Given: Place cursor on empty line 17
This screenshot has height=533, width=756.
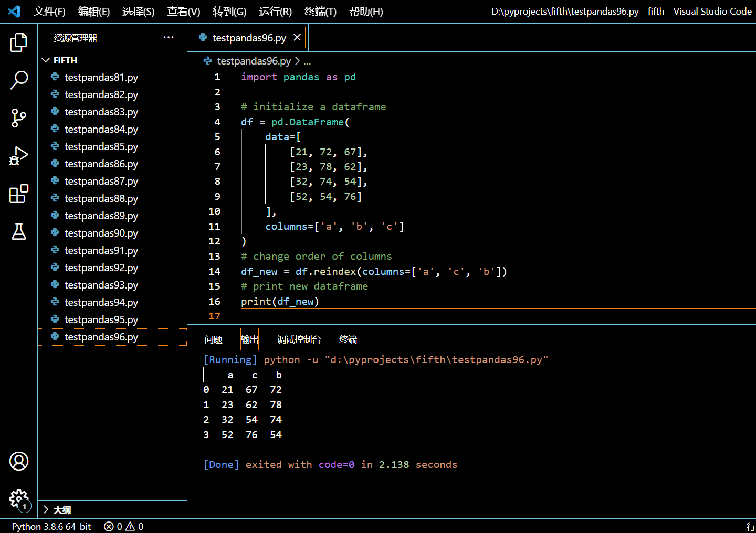Looking at the screenshot, I should 498,316.
